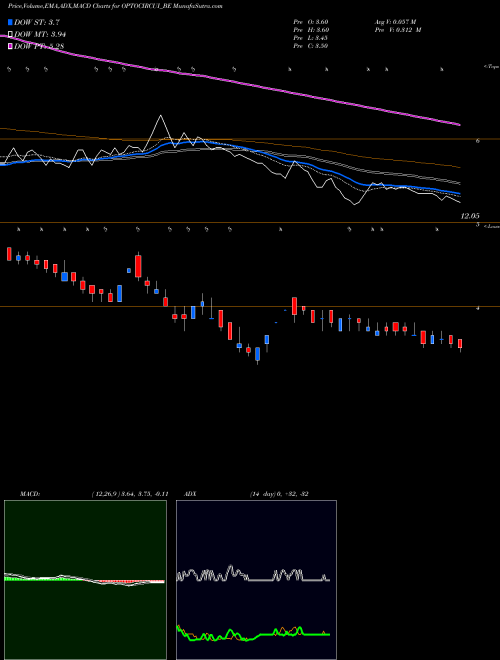Open the dark blue ADX indicator chart panel
Screen dimensions: 500x660
pos(256,580)
